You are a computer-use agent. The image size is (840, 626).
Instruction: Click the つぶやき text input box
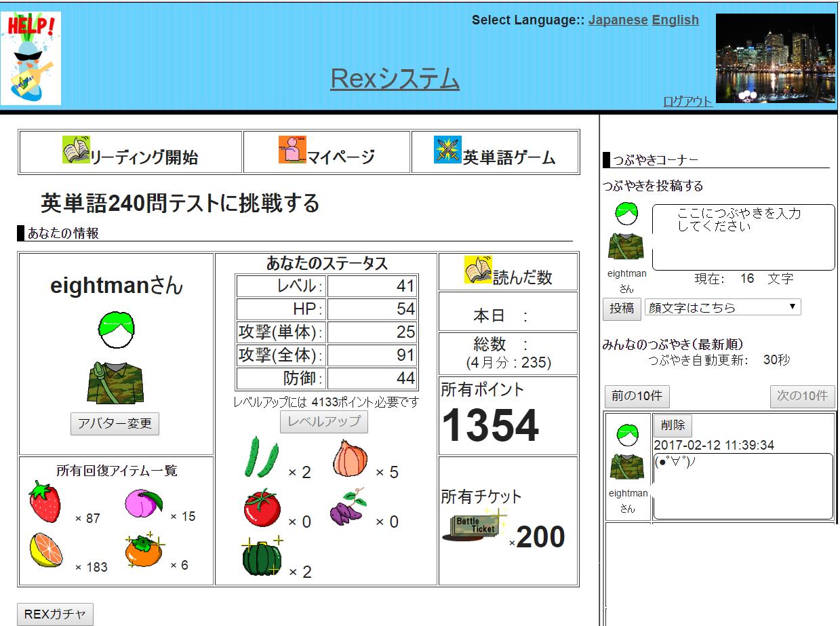(x=743, y=237)
